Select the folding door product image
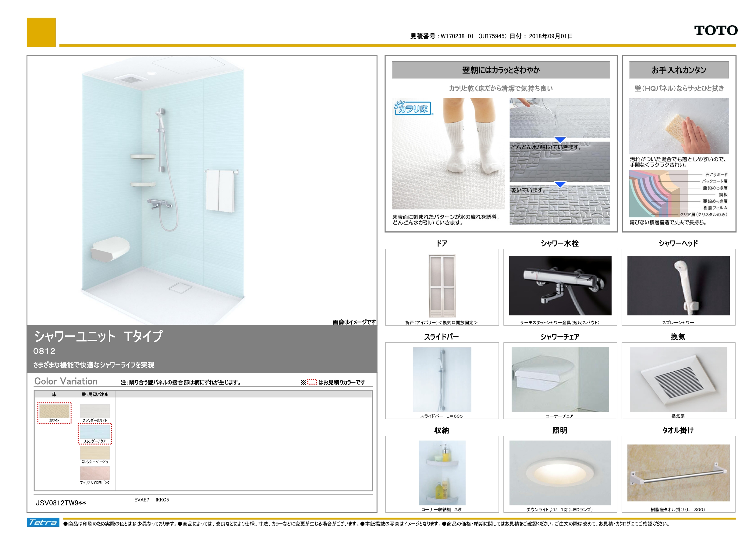The image size is (756, 534). click(x=442, y=286)
